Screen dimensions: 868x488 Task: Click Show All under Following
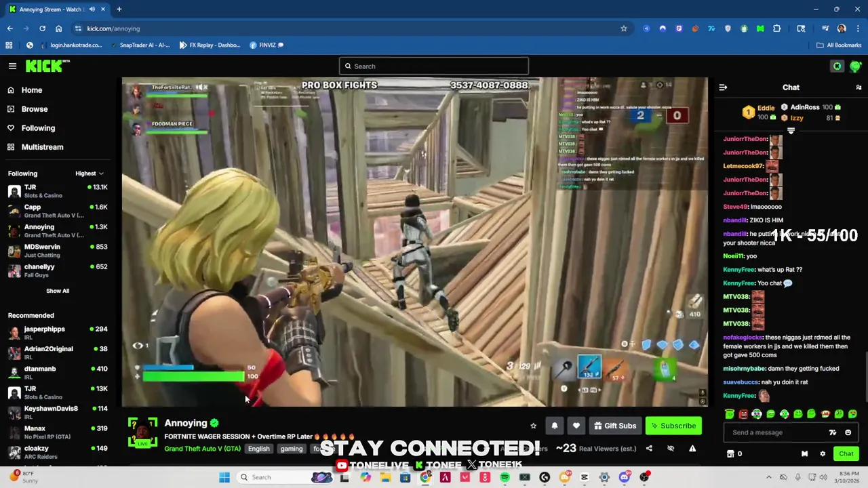pos(58,291)
